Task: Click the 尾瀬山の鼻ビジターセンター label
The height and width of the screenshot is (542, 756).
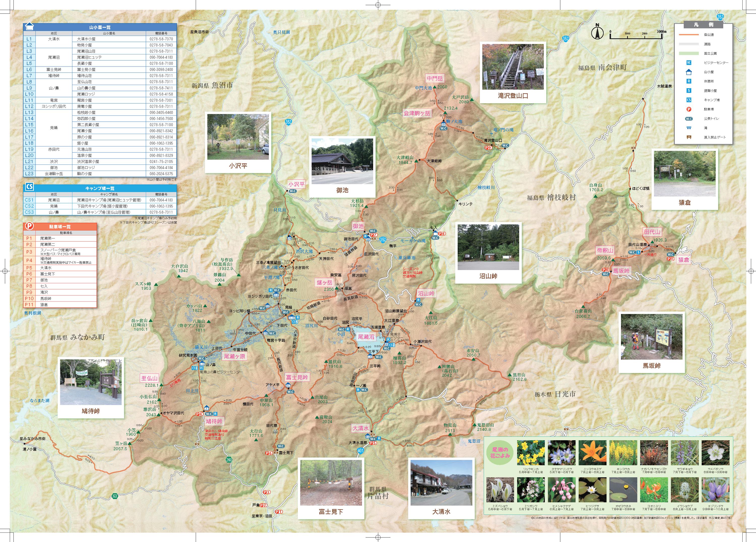Action: tap(221, 372)
